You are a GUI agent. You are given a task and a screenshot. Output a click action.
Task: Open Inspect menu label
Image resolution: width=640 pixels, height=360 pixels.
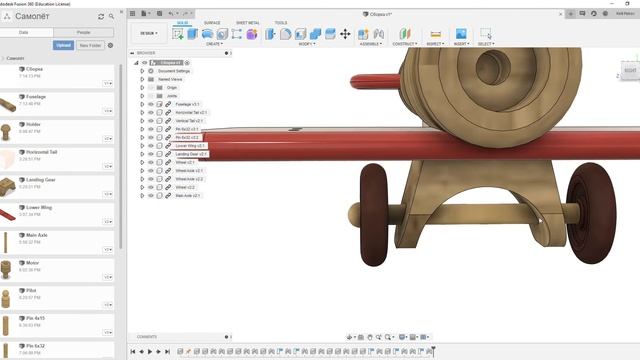click(435, 44)
